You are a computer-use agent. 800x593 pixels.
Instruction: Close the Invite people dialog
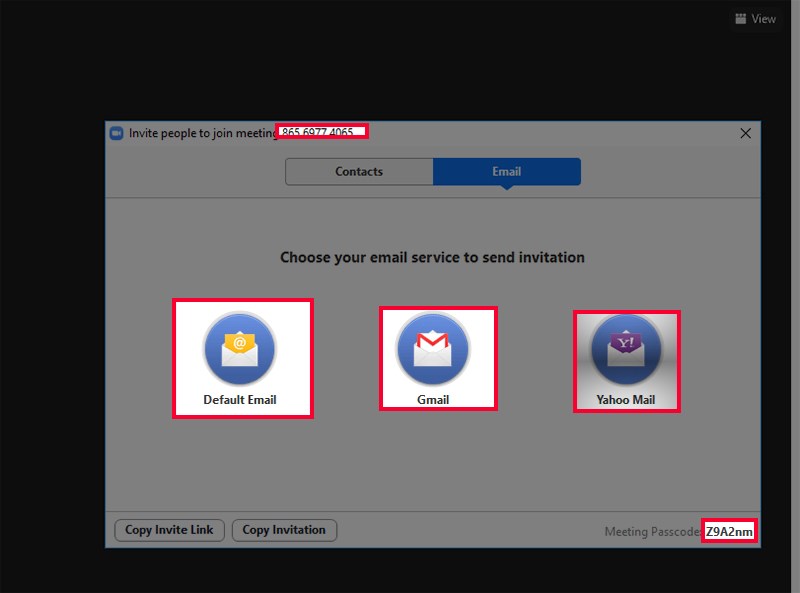745,133
